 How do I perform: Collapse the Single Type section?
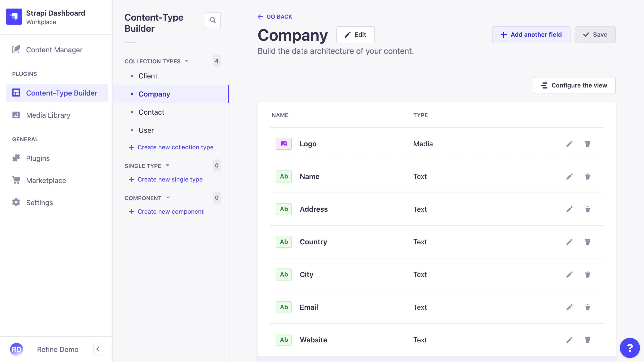click(168, 166)
